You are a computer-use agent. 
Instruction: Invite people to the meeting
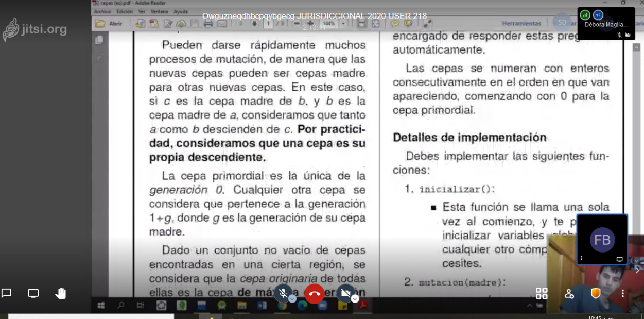coord(569,293)
